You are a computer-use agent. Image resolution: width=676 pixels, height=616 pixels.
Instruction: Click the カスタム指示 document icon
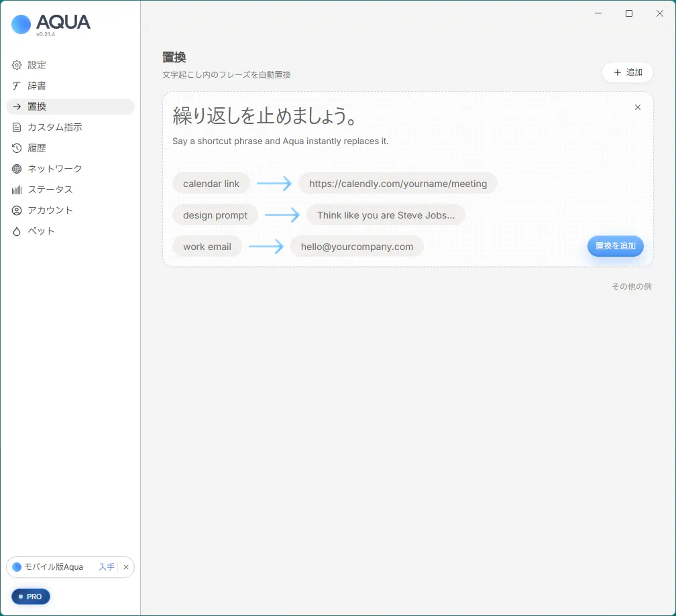pyautogui.click(x=16, y=127)
